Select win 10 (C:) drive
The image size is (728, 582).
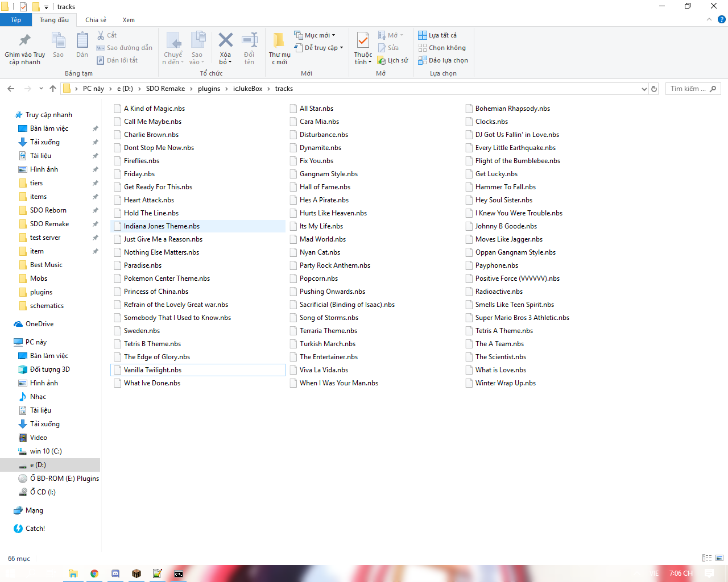tap(46, 451)
